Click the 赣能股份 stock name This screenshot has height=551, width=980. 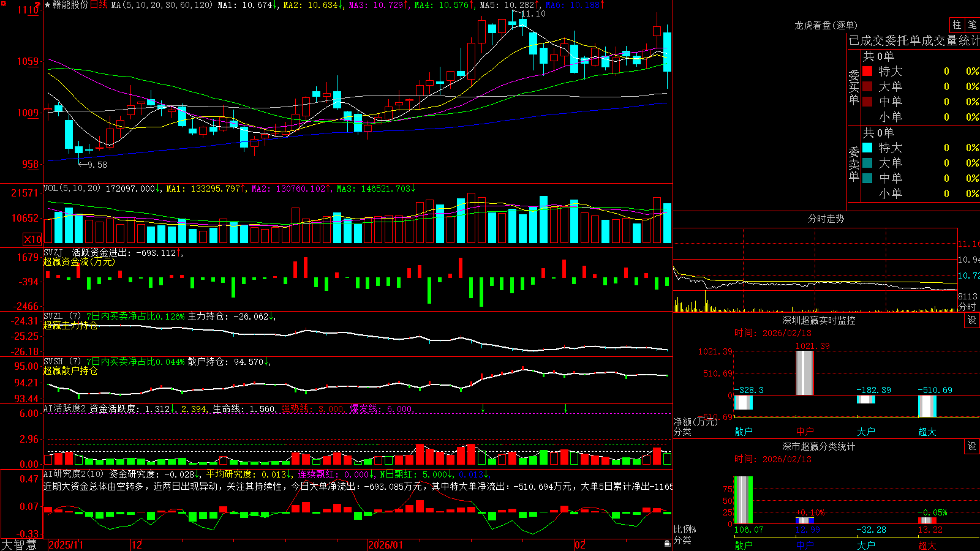click(70, 5)
